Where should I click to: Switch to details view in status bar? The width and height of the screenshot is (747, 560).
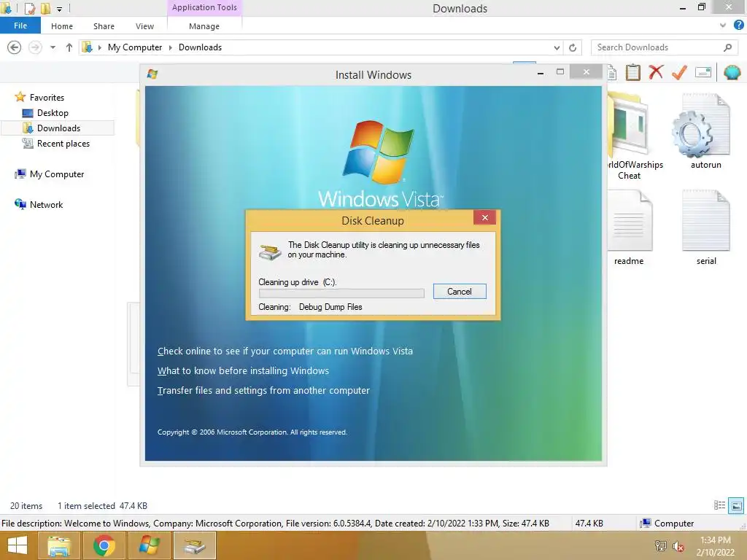719,505
